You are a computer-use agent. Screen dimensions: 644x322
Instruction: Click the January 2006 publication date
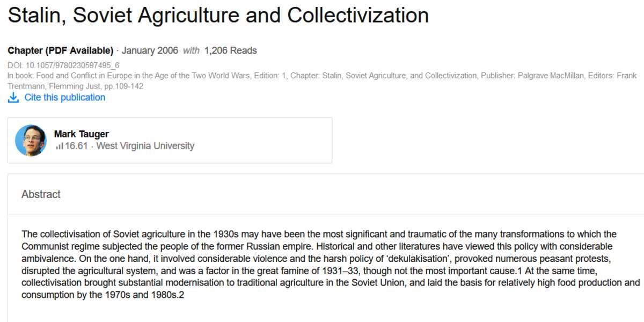pos(150,51)
